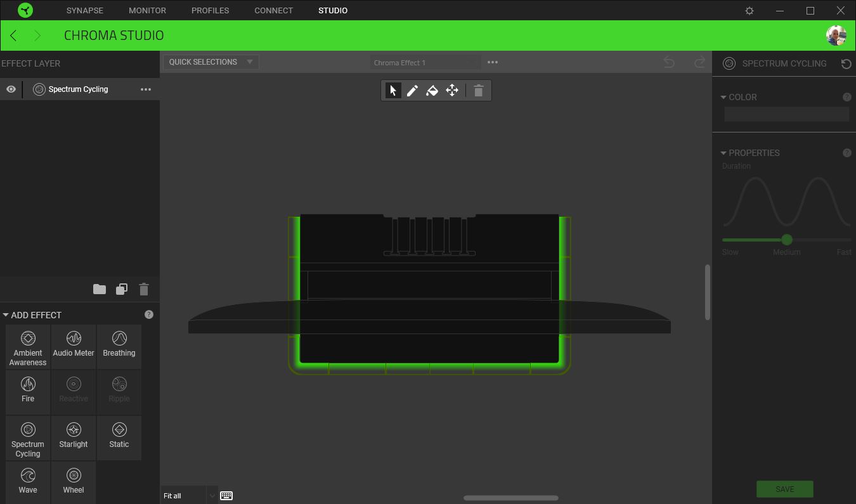Switch to the Monitor tab
The height and width of the screenshot is (504, 856).
[x=147, y=11]
